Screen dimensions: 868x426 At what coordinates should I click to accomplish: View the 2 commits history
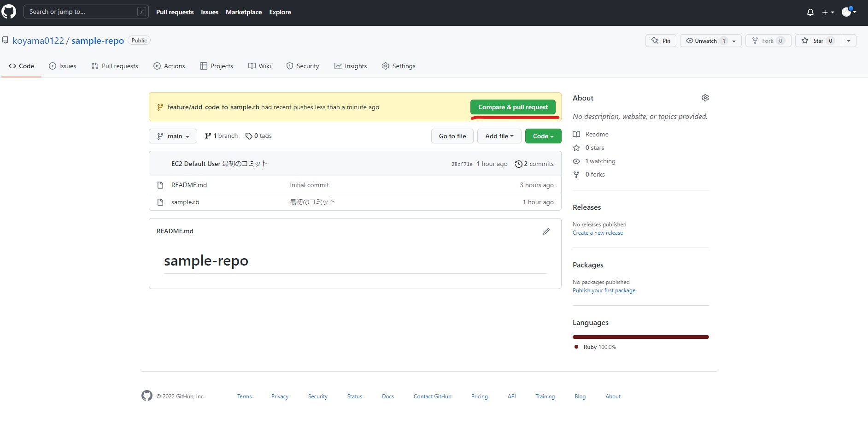(534, 164)
